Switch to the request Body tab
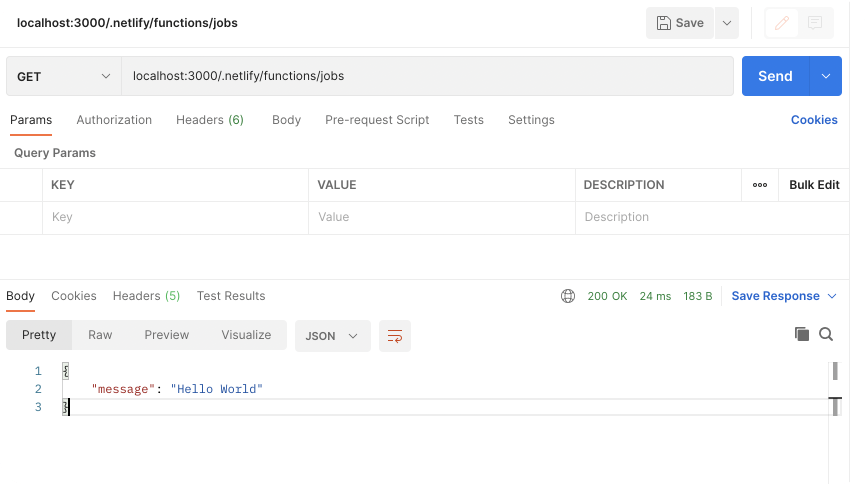Image resolution: width=865 pixels, height=484 pixels. tap(286, 120)
